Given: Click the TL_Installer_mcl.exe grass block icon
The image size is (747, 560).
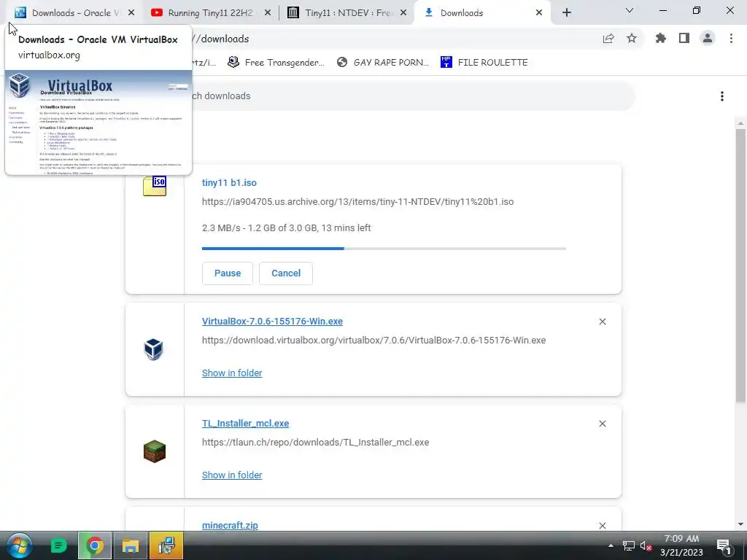Looking at the screenshot, I should (x=155, y=451).
